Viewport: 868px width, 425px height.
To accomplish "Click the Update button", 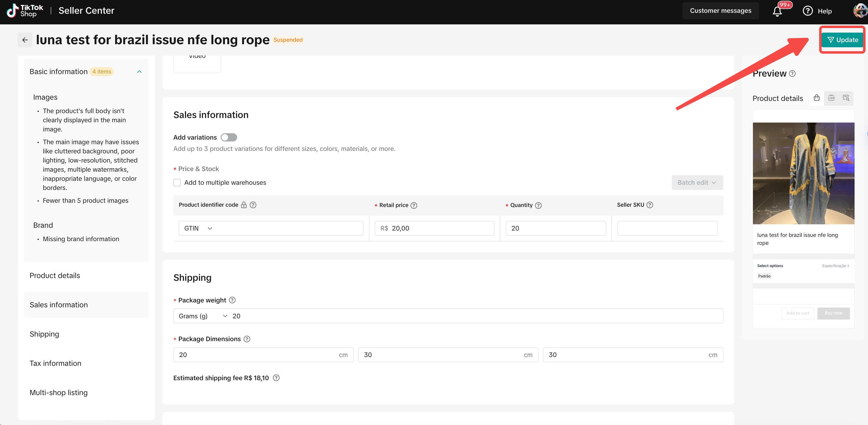I will tap(843, 40).
